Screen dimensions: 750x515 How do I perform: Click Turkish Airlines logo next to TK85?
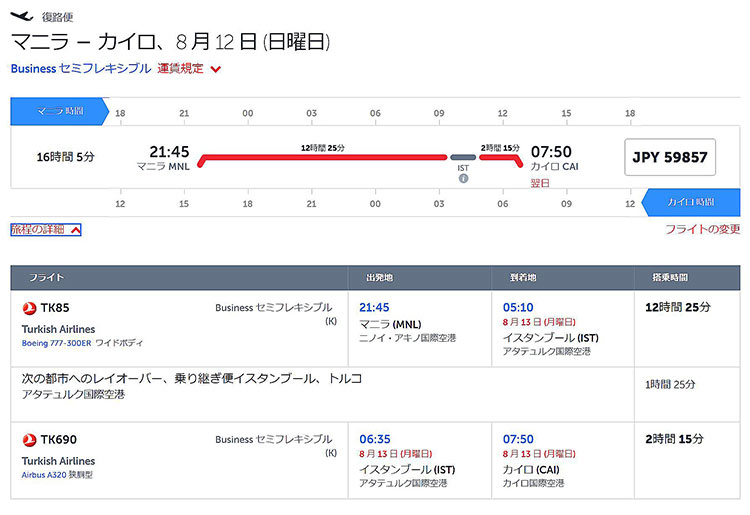pos(29,308)
